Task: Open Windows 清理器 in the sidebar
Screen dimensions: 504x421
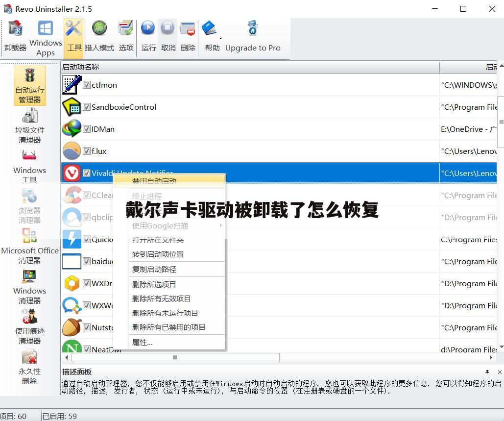Action: (x=29, y=287)
